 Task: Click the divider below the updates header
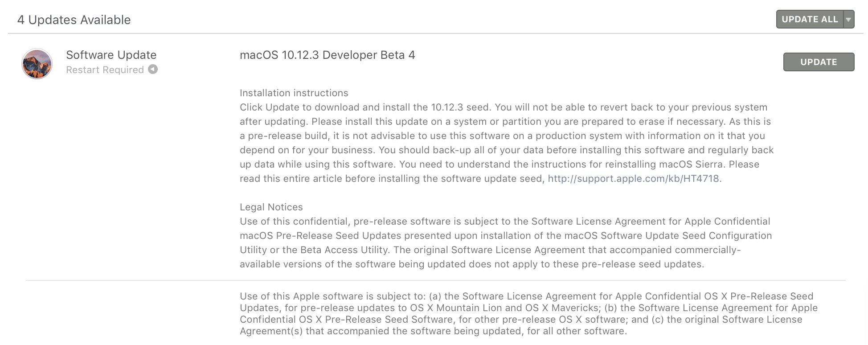pos(435,33)
